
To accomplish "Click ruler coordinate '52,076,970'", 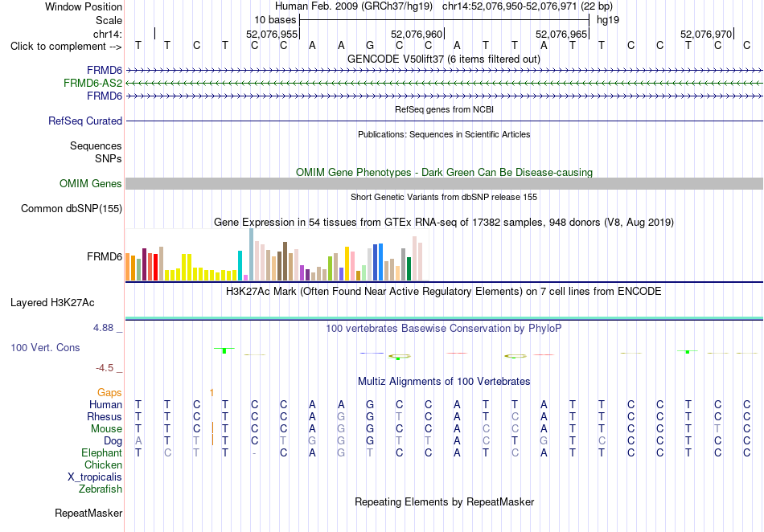I will 706,34.
